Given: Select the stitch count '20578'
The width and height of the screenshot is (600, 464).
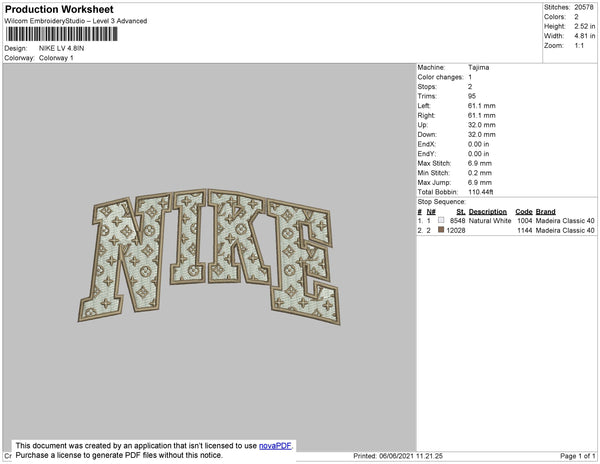Looking at the screenshot, I should click(584, 7).
